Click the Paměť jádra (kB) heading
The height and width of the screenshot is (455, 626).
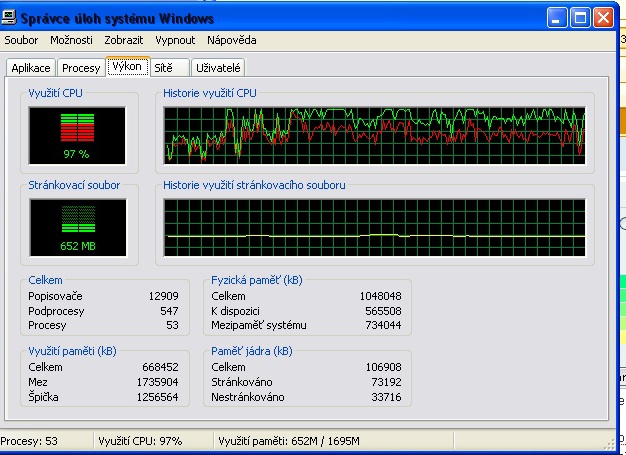click(x=252, y=351)
